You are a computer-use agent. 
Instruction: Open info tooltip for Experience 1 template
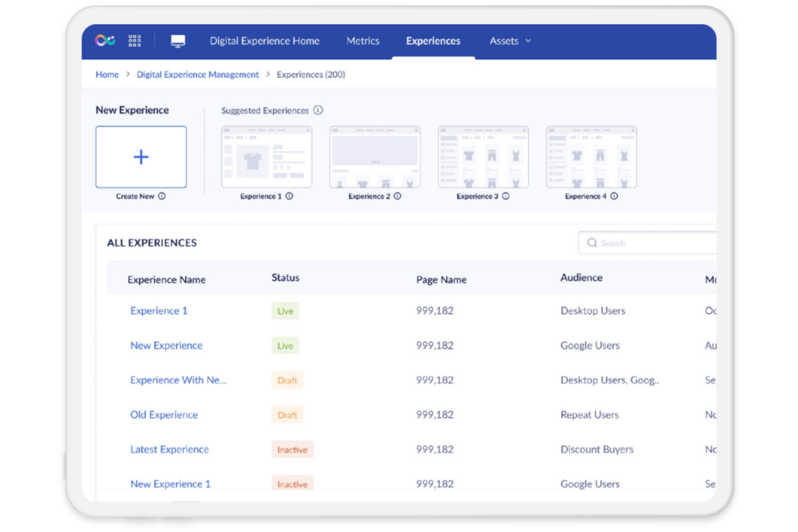coord(290,196)
